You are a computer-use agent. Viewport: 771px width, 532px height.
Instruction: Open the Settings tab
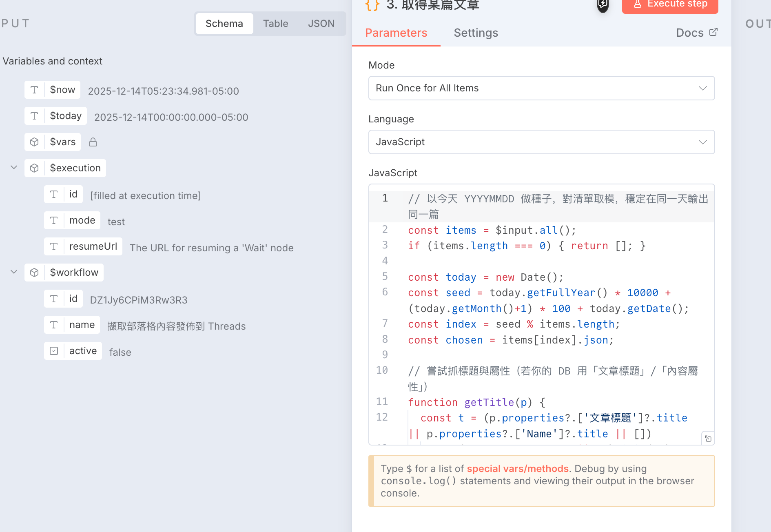(x=476, y=33)
